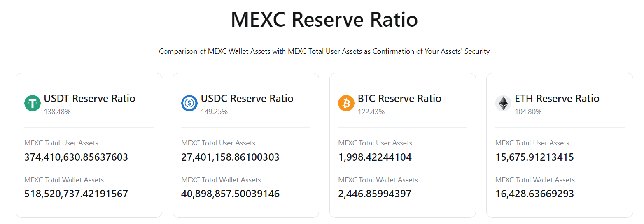
Task: Click the subtitle comparing wallet and user assets
Action: pyautogui.click(x=324, y=52)
